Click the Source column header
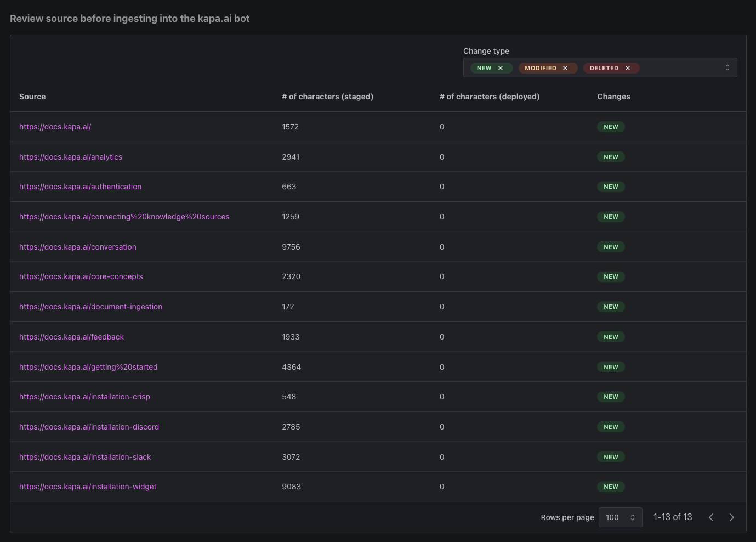 [32, 97]
